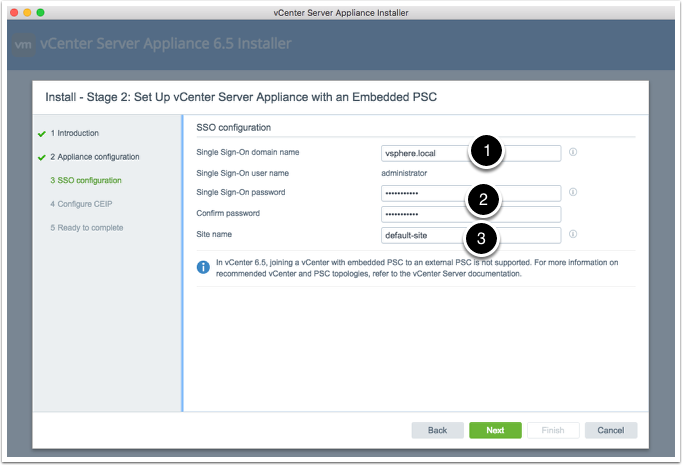Open step 2 Appliance configuration

94,157
